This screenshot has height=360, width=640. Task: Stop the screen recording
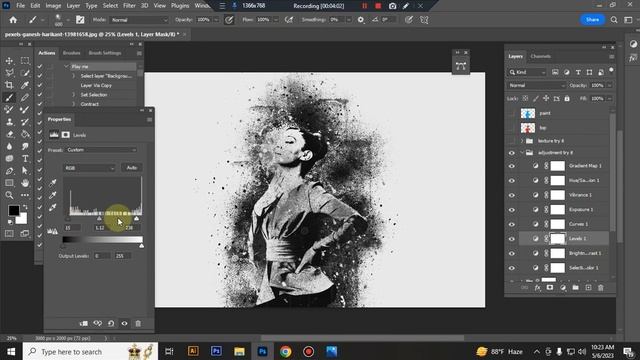click(x=378, y=6)
